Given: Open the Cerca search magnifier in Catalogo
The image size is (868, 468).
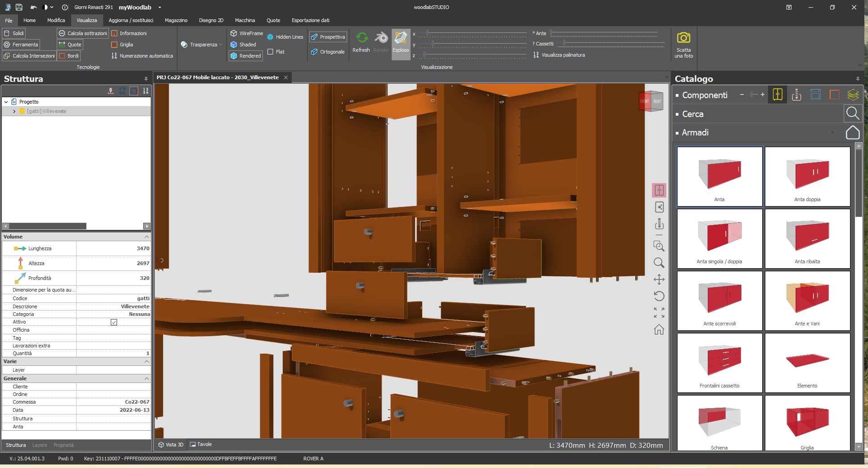Looking at the screenshot, I should 852,113.
